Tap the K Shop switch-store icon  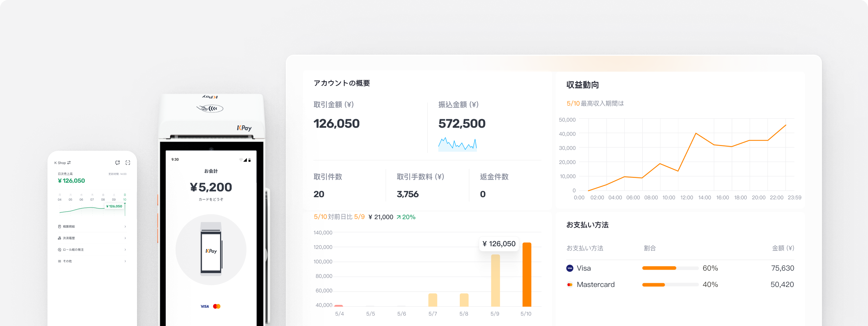[69, 163]
